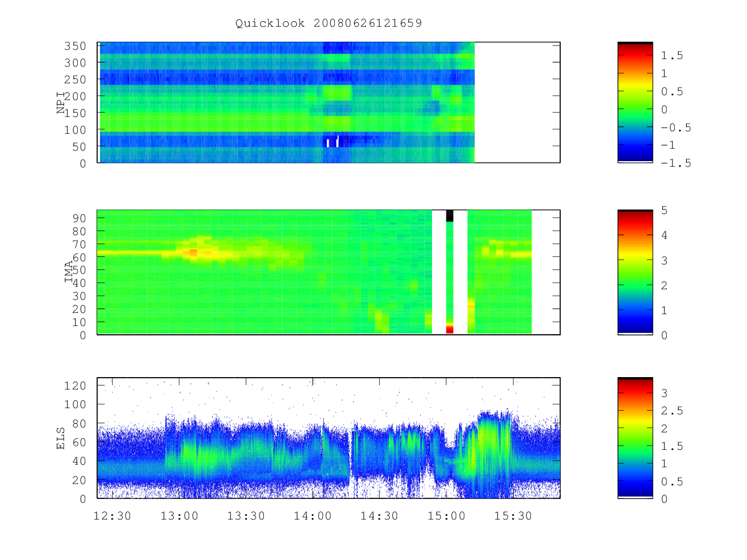The height and width of the screenshot is (560, 747).
Task: Select the ELS axis label
Action: (61, 438)
